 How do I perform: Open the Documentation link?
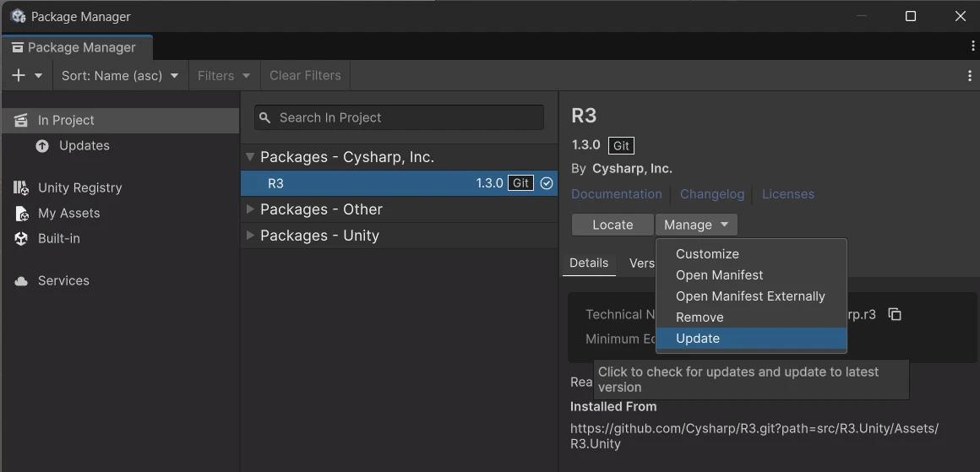(616, 194)
